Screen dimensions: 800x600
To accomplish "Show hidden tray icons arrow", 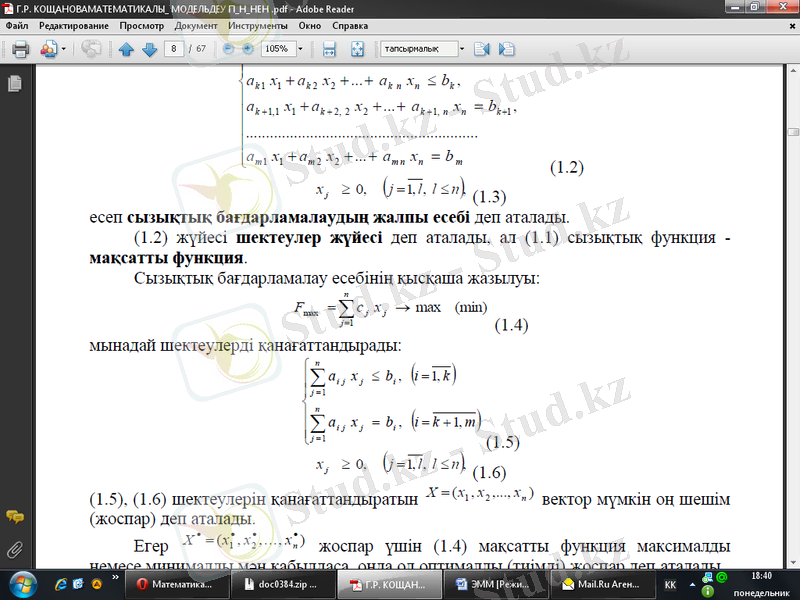I will point(692,585).
